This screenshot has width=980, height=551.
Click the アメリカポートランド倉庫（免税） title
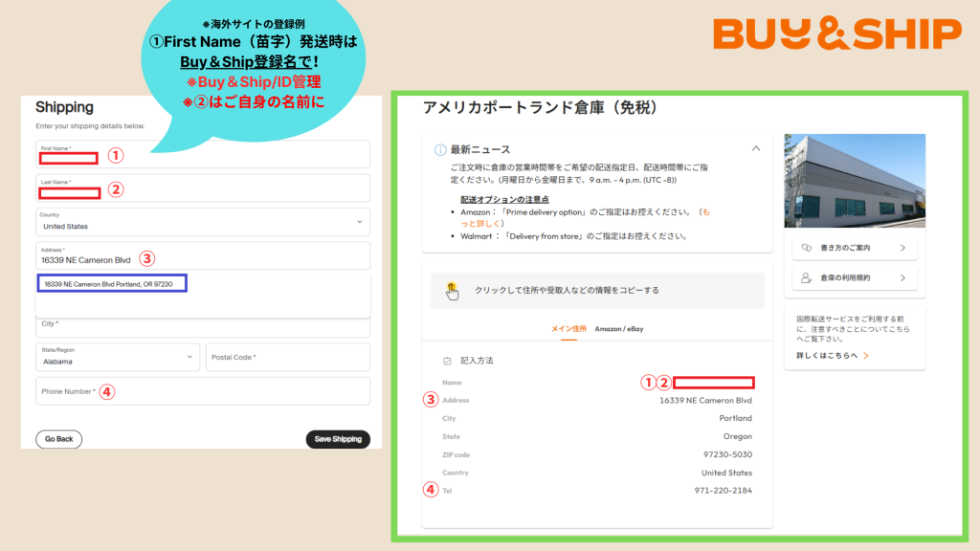click(x=541, y=107)
